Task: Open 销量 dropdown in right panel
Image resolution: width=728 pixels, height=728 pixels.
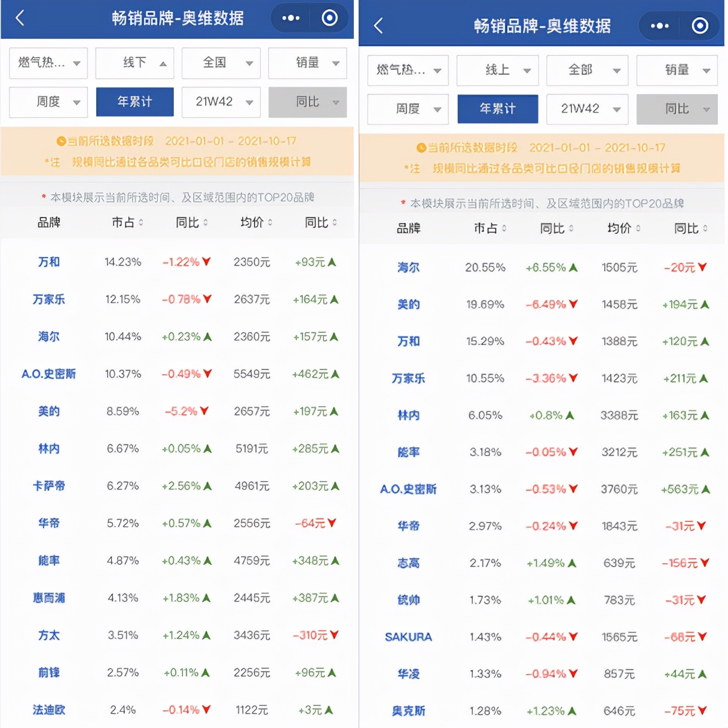Action: (x=677, y=71)
